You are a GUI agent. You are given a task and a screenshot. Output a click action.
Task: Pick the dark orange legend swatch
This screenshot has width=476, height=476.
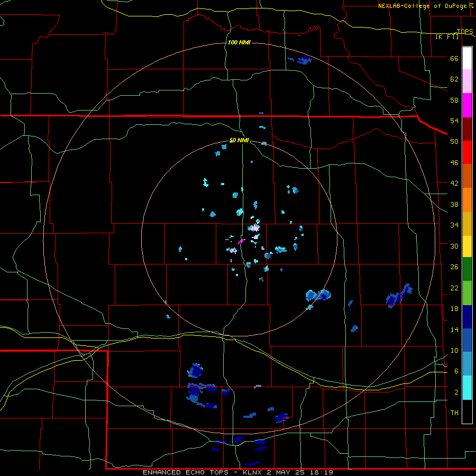[467, 176]
